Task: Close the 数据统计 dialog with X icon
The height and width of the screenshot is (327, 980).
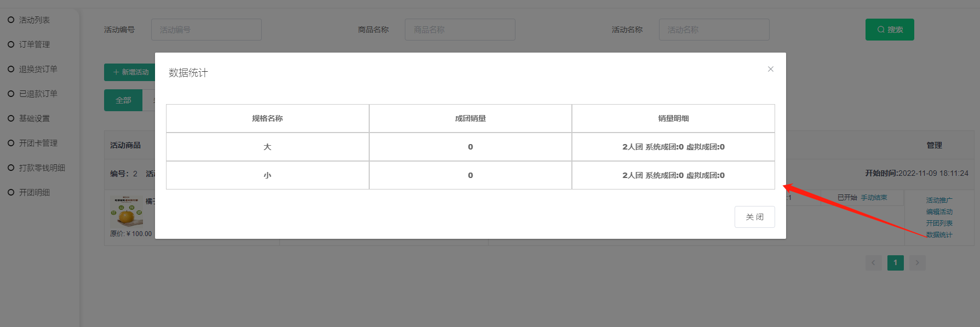Action: pyautogui.click(x=770, y=69)
